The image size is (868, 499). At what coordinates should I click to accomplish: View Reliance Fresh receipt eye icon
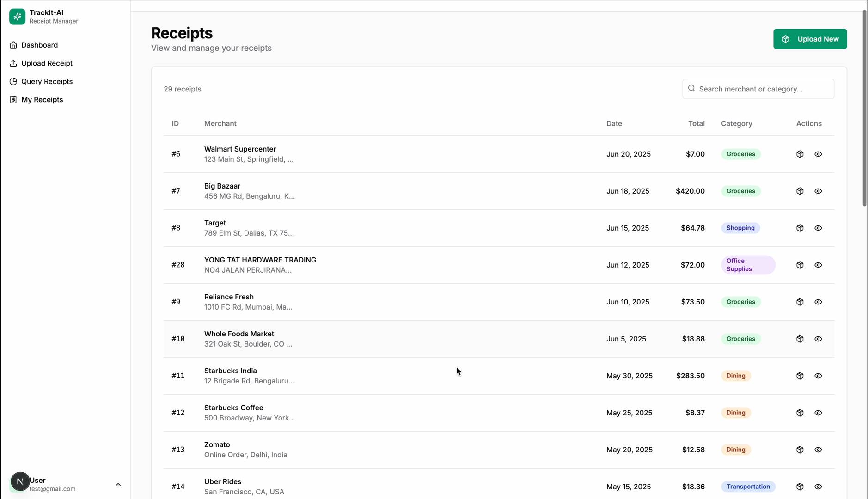tap(818, 302)
